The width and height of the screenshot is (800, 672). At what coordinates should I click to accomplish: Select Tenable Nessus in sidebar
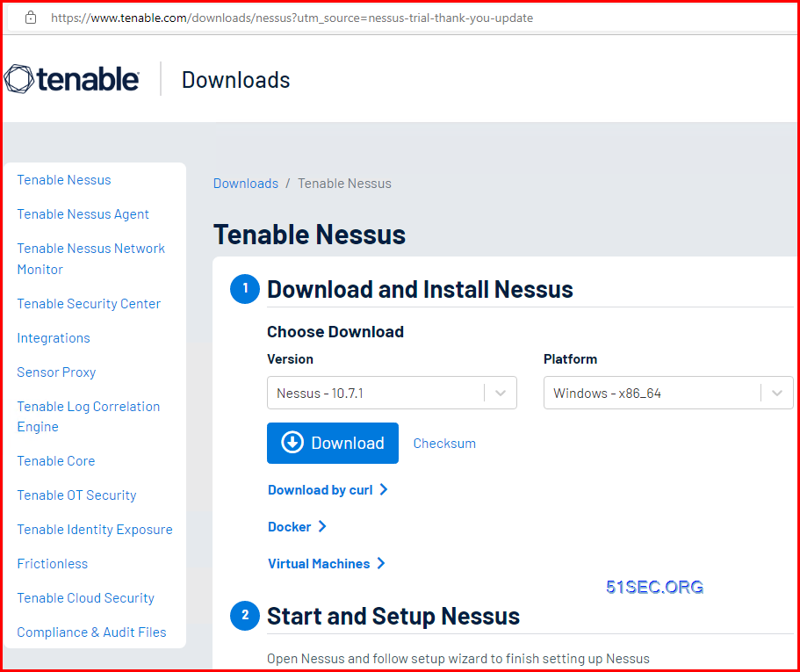click(x=64, y=179)
